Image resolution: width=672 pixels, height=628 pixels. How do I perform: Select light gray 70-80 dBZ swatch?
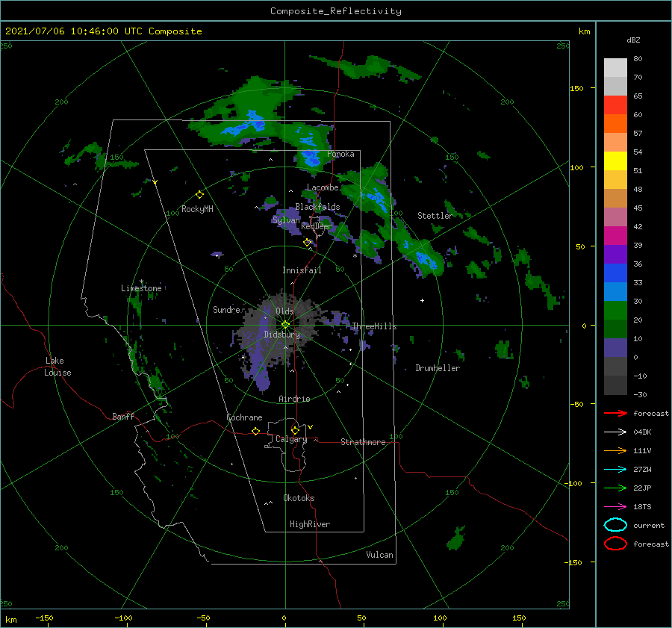(x=615, y=68)
